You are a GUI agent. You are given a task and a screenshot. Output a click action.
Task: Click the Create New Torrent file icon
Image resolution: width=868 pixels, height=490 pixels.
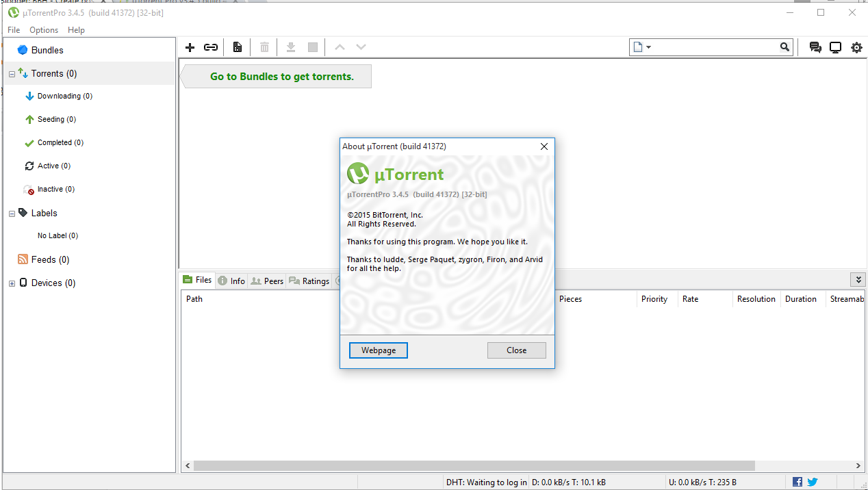click(237, 47)
